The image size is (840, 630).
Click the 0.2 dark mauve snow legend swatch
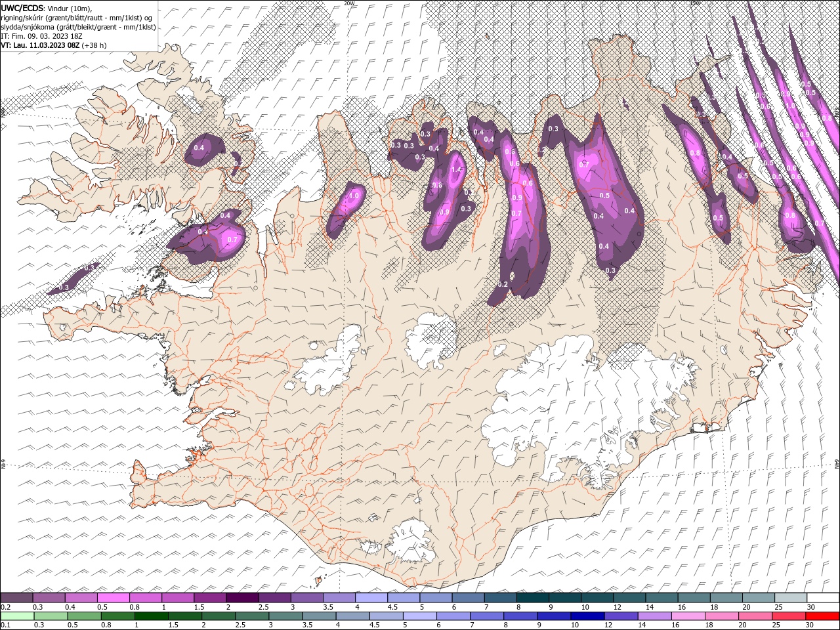tap(16, 598)
